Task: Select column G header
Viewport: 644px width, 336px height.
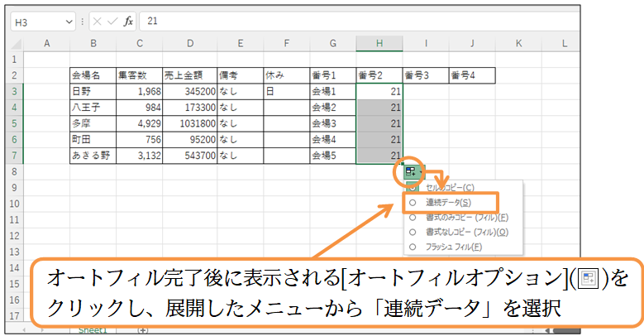Action: (333, 44)
